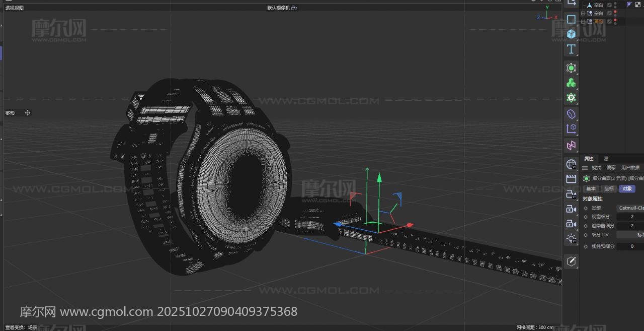Open the 坐标 tab in attributes
The height and width of the screenshot is (331, 644).
pyautogui.click(x=609, y=189)
